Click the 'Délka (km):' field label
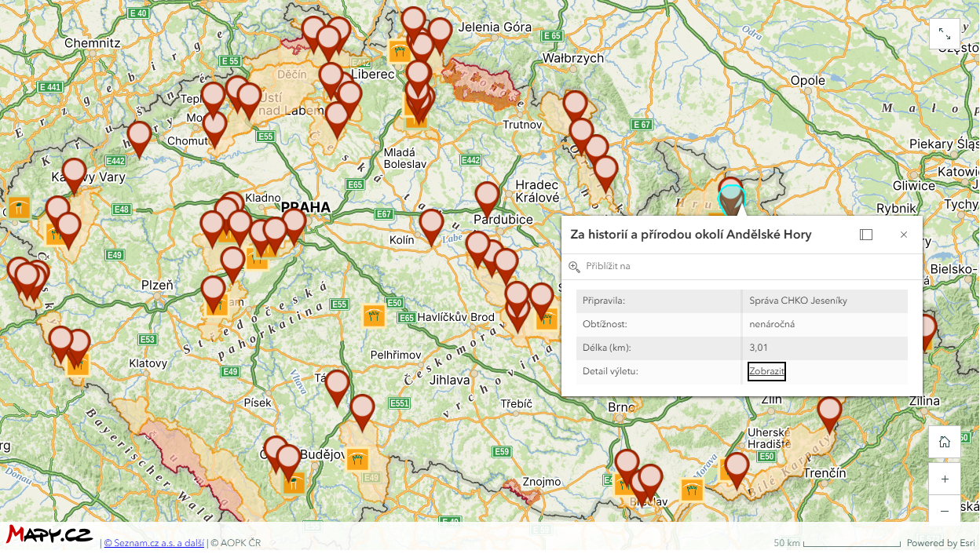Image resolution: width=980 pixels, height=554 pixels. pos(607,348)
